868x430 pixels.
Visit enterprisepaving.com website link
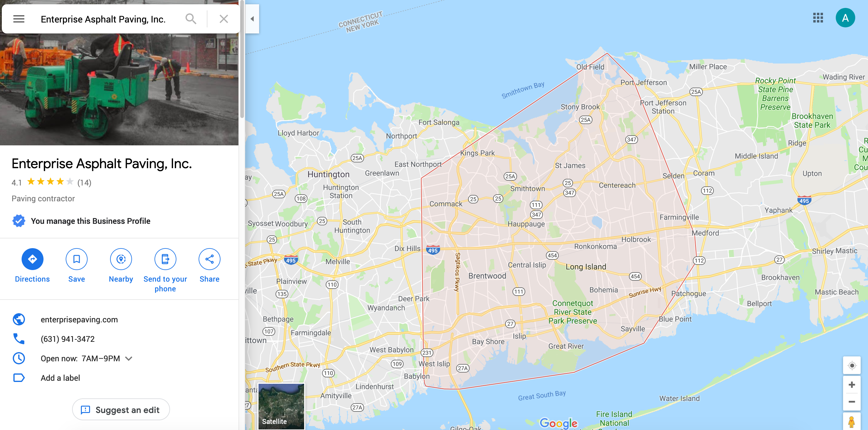[79, 320]
